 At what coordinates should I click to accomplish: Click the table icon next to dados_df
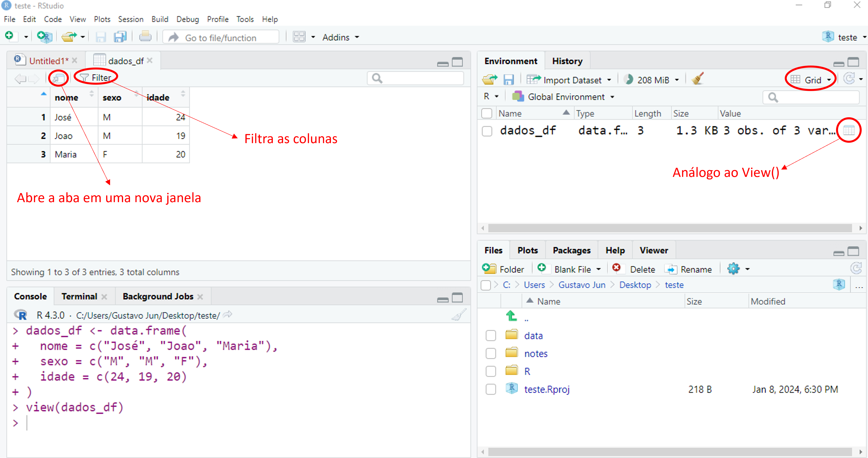pos(848,130)
